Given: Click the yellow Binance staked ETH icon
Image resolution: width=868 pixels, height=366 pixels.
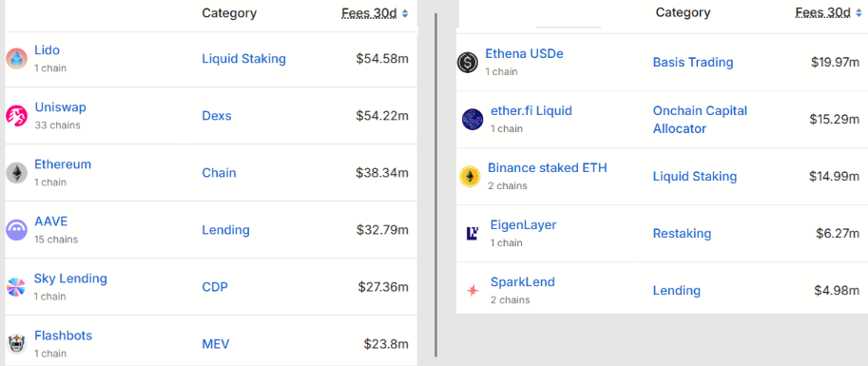Looking at the screenshot, I should 470,177.
